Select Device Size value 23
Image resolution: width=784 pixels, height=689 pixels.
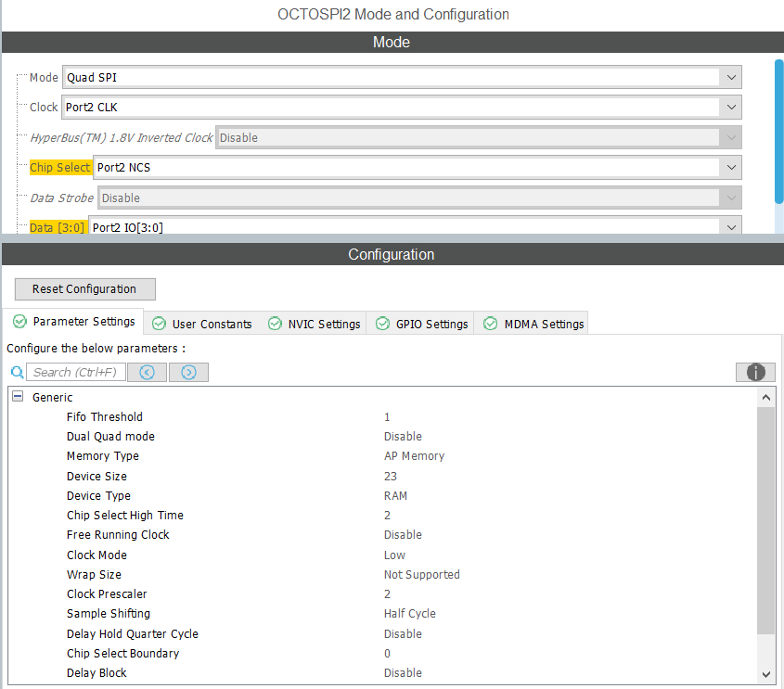click(391, 476)
